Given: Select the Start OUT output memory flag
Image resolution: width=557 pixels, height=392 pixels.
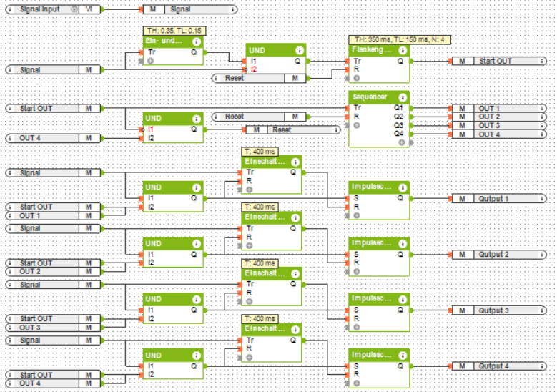Looking at the screenshot, I should (x=499, y=61).
